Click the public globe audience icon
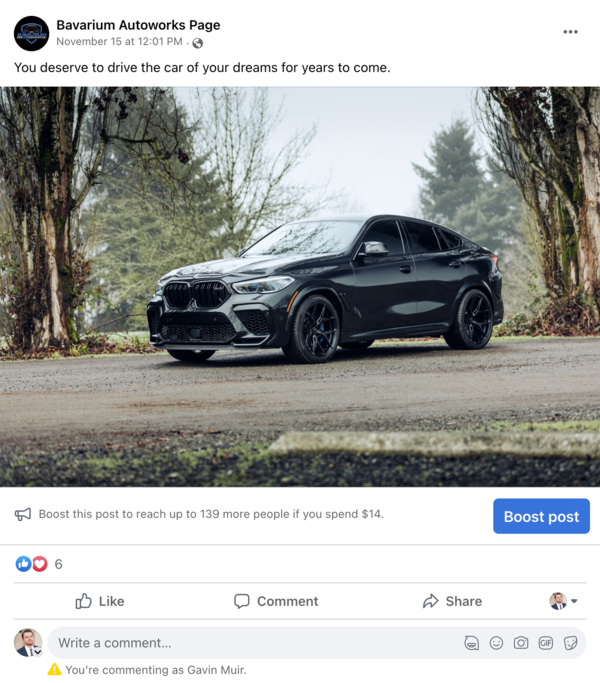The height and width of the screenshot is (683, 600). tap(197, 43)
